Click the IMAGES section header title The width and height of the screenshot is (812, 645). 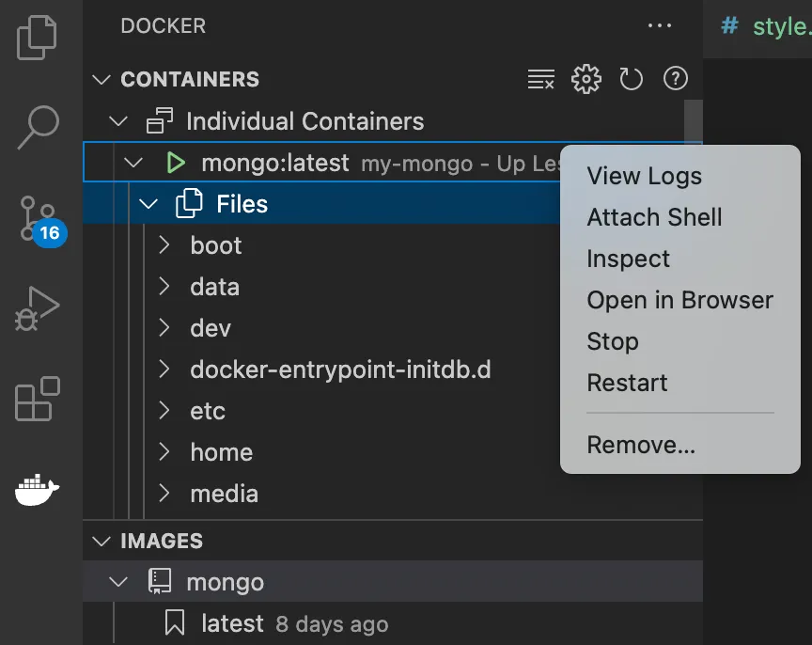(x=162, y=541)
